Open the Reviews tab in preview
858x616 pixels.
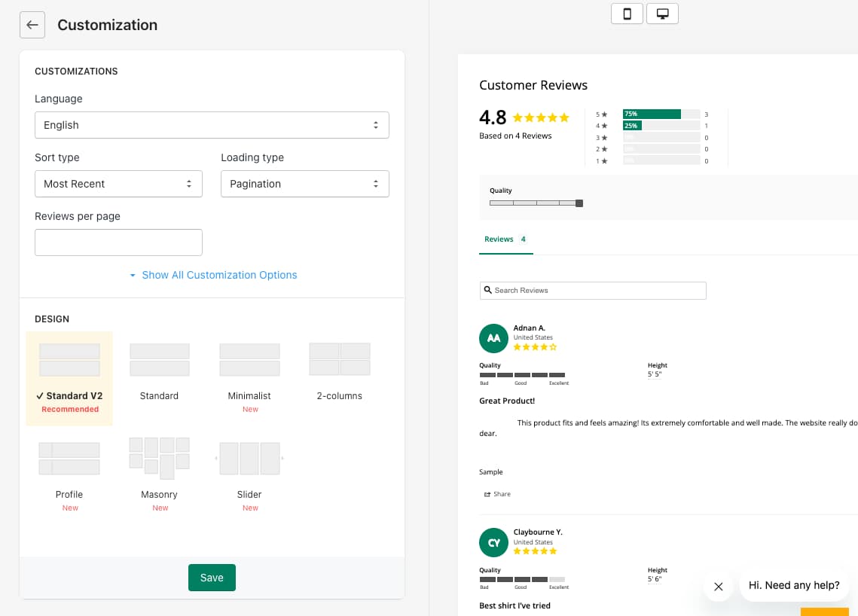click(505, 239)
